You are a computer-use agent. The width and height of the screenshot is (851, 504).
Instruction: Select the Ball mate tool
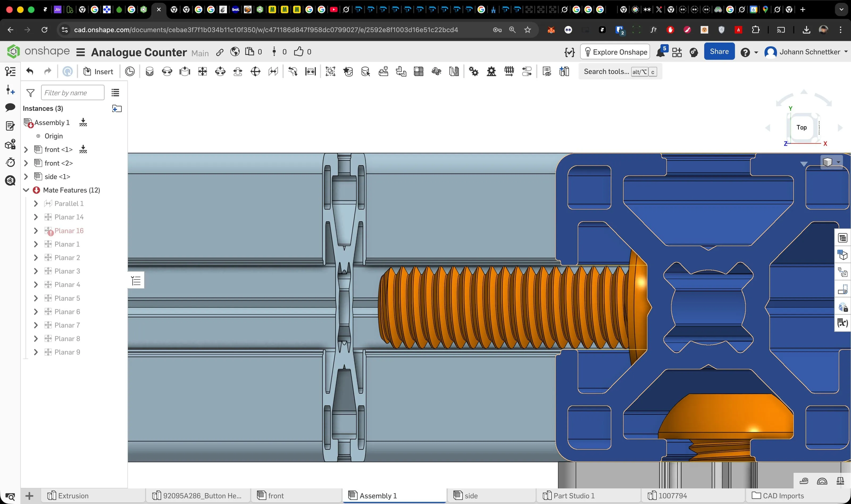[255, 72]
